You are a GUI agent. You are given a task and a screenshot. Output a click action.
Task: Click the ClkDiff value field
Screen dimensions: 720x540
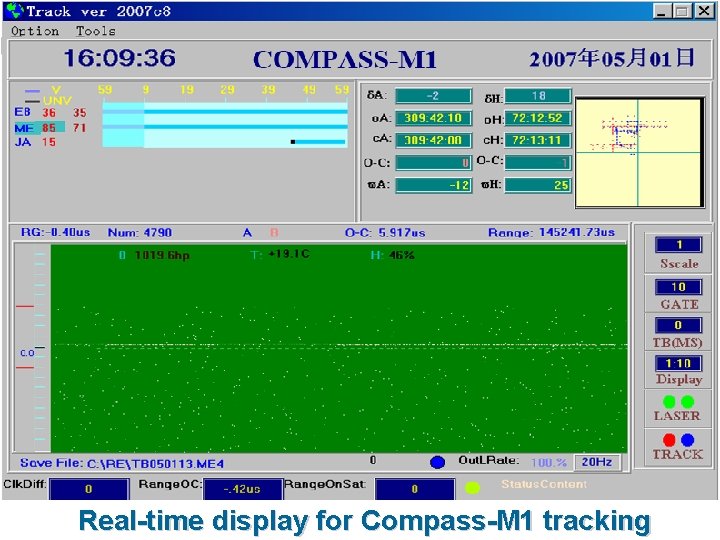[x=89, y=489]
